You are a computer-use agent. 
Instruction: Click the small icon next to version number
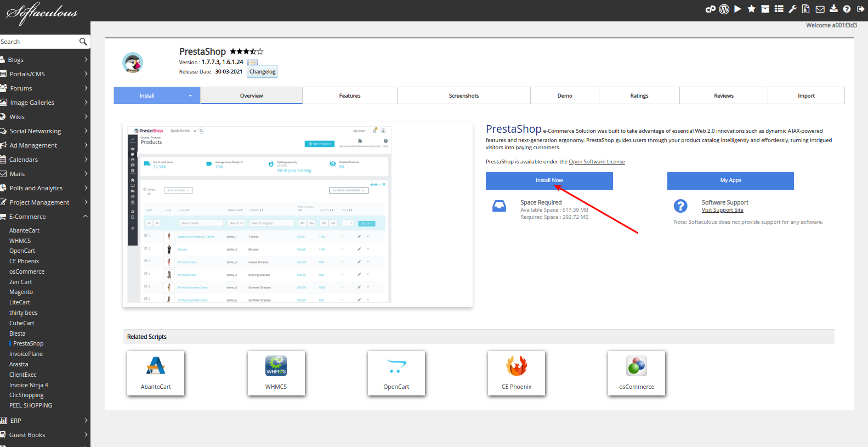click(x=253, y=63)
